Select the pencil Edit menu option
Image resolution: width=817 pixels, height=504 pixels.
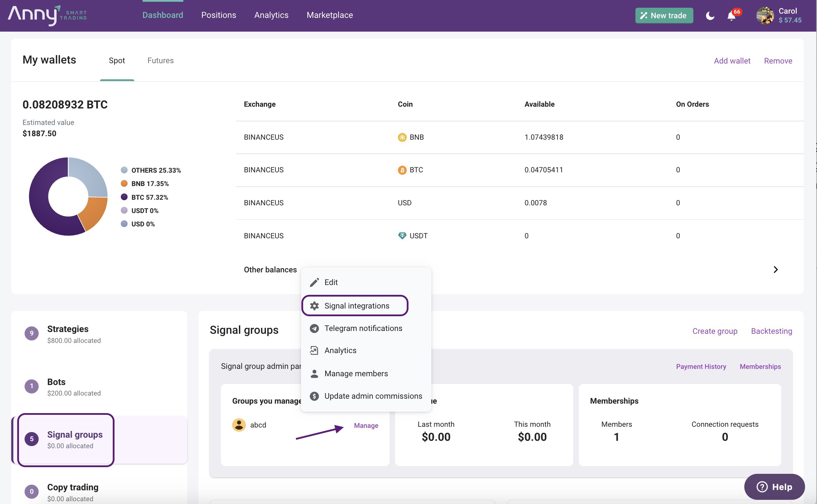pyautogui.click(x=331, y=282)
